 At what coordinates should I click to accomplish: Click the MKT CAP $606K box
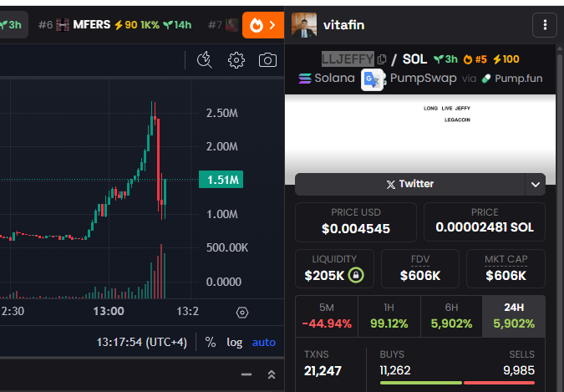506,269
